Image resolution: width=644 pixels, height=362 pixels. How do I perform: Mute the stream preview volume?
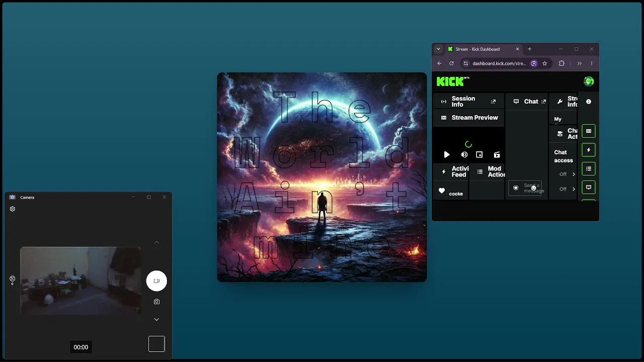(464, 155)
